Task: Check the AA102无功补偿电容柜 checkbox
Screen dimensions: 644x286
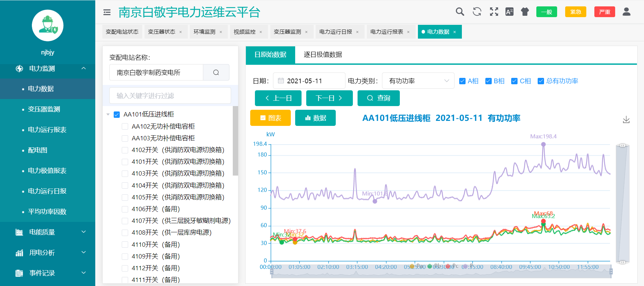Action: pos(125,127)
